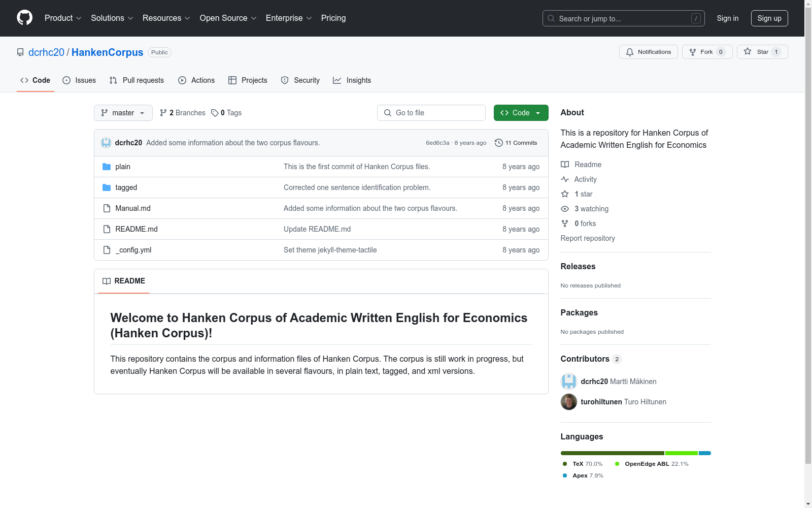Click the fork icon in Fork button
The height and width of the screenshot is (508, 812).
(693, 52)
